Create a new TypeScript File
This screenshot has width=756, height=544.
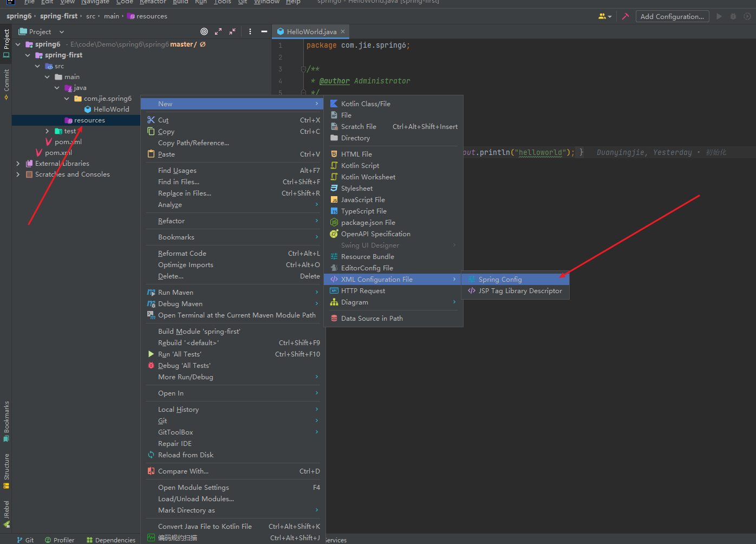click(393, 211)
